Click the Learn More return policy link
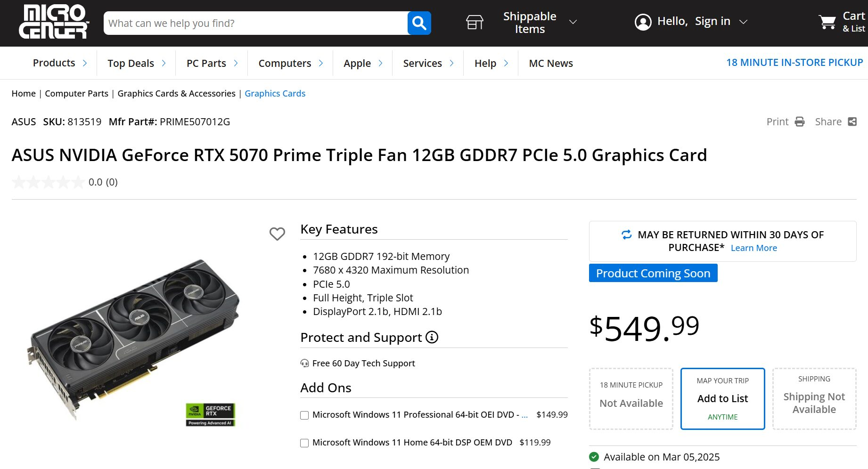 click(753, 248)
